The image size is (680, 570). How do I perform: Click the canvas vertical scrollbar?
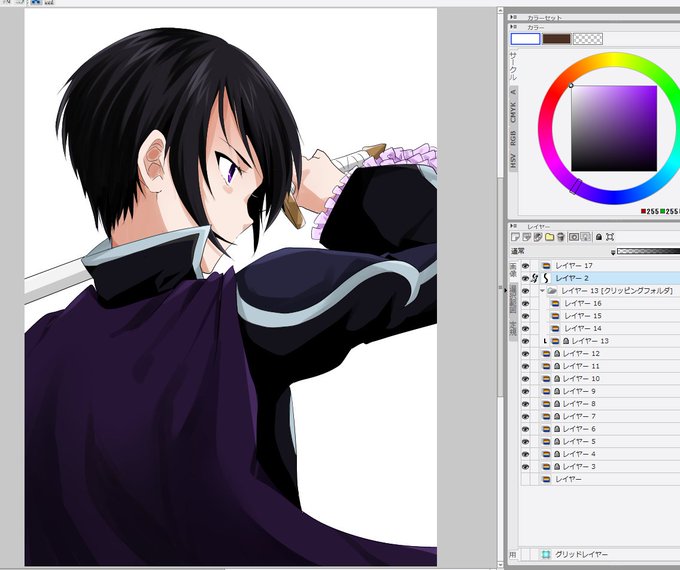point(500,286)
